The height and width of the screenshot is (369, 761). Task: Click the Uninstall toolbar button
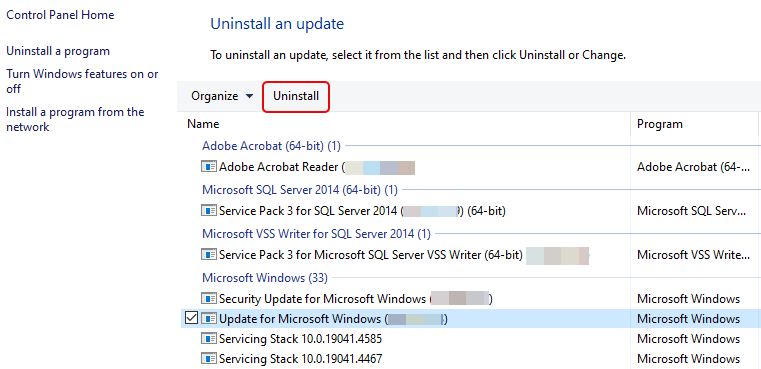coord(296,96)
